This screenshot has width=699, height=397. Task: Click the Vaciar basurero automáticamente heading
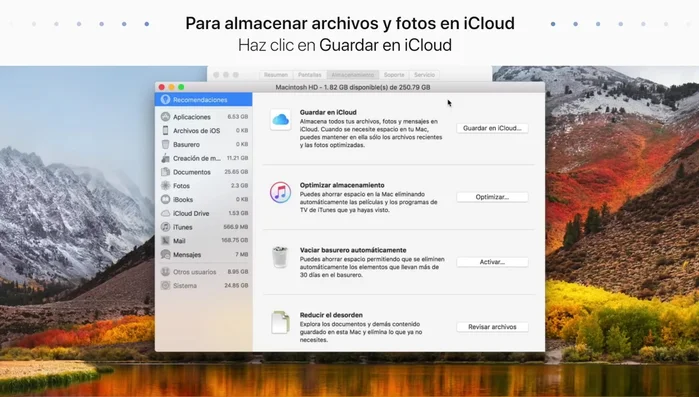[353, 250]
